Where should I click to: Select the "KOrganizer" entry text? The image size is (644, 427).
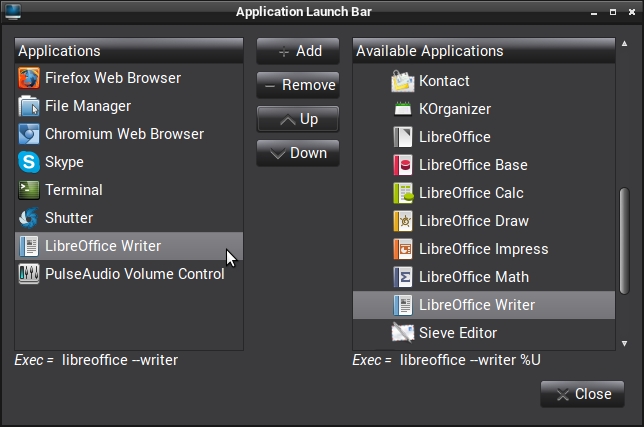(x=455, y=109)
